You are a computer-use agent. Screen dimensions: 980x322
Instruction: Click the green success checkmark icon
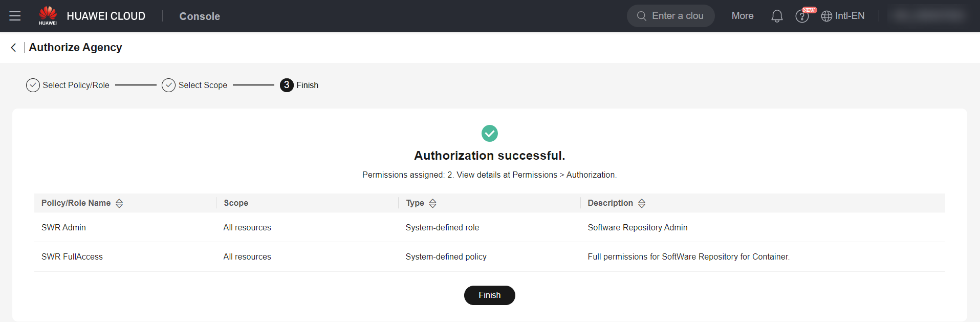pyautogui.click(x=489, y=134)
